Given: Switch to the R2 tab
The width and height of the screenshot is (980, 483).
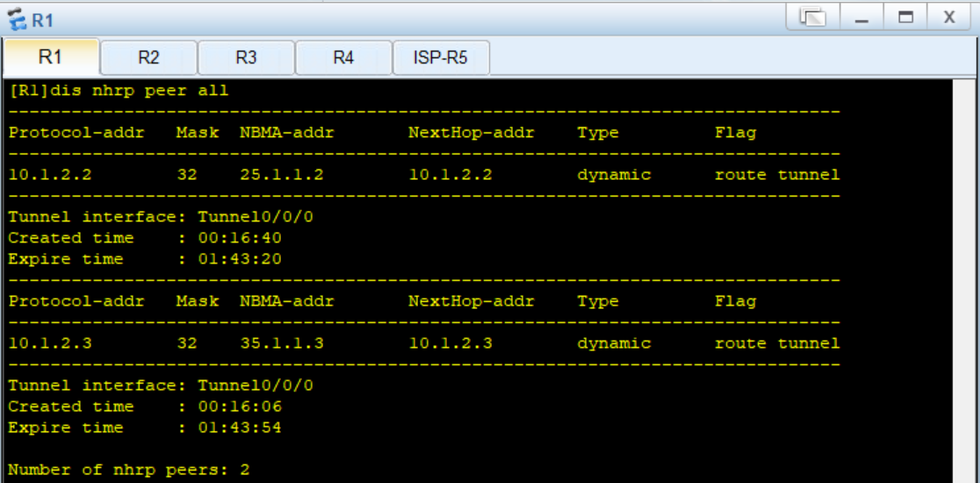Looking at the screenshot, I should (148, 57).
